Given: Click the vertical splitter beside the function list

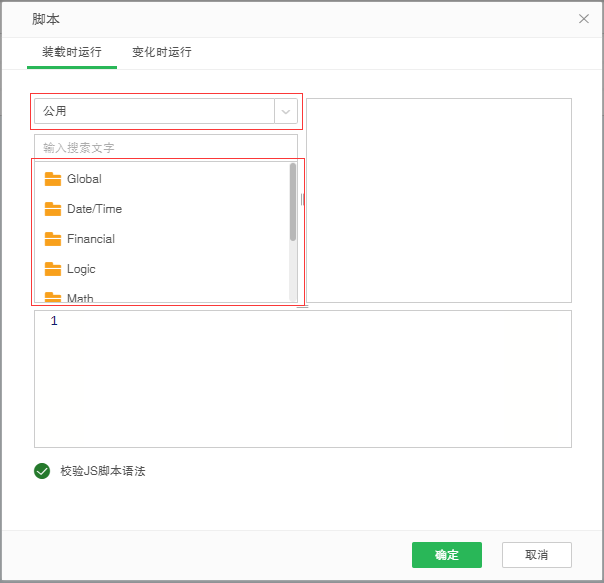Looking at the screenshot, I should (x=302, y=199).
